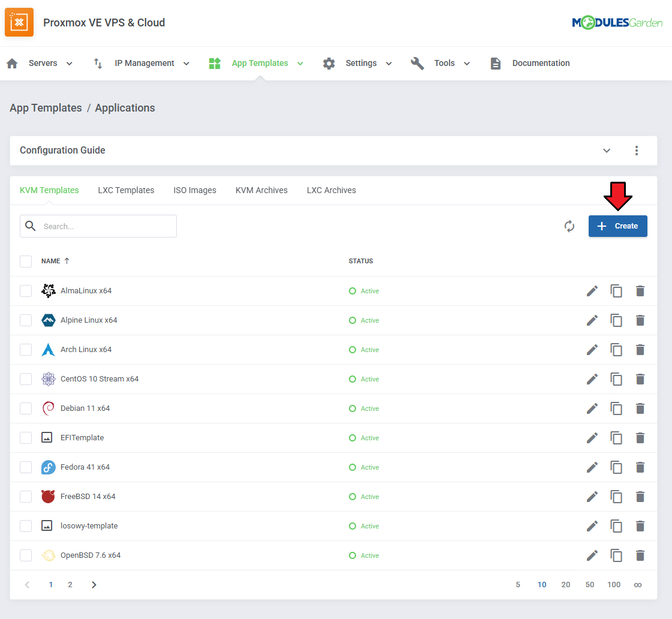Check the CentOS 10 Stream row checkbox
This screenshot has width=672, height=619.
coord(26,379)
